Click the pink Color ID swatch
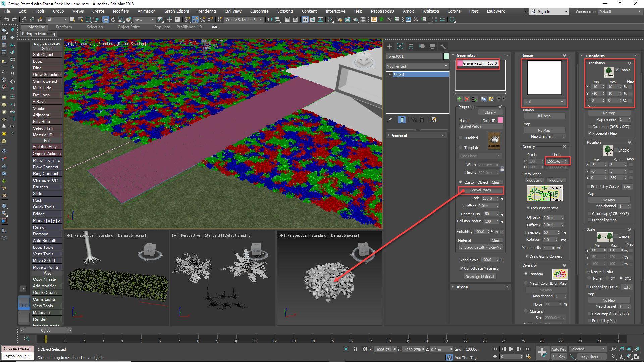 point(500,120)
